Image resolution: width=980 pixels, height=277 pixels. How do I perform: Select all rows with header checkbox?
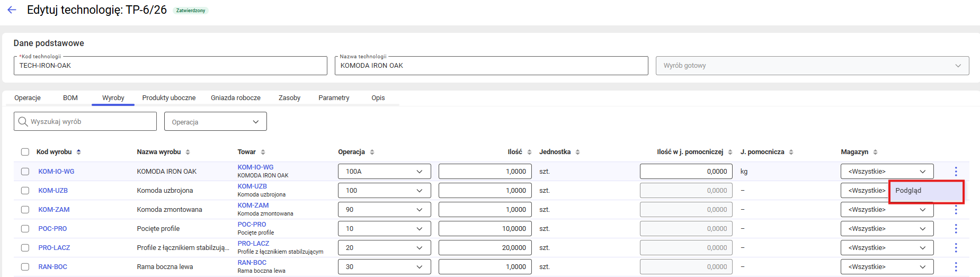pos(25,152)
